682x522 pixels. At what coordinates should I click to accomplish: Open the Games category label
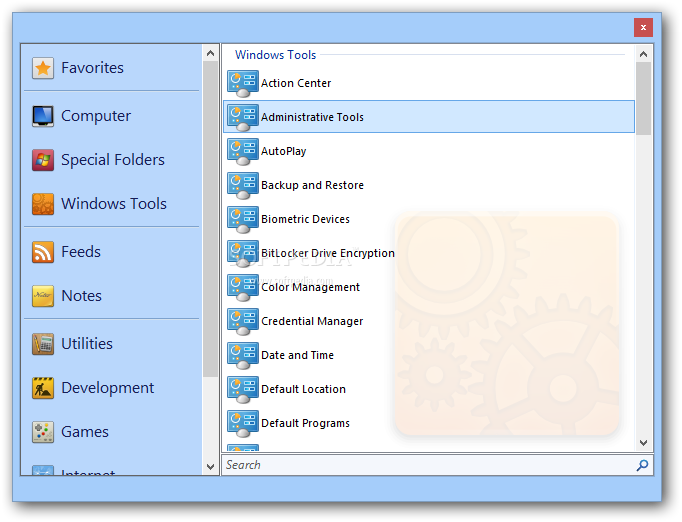[85, 432]
